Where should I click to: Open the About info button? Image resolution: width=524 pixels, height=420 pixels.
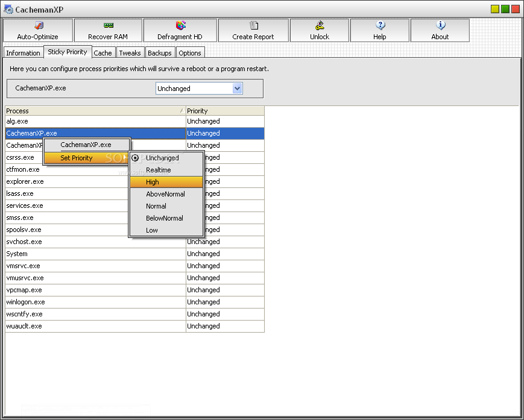(440, 30)
